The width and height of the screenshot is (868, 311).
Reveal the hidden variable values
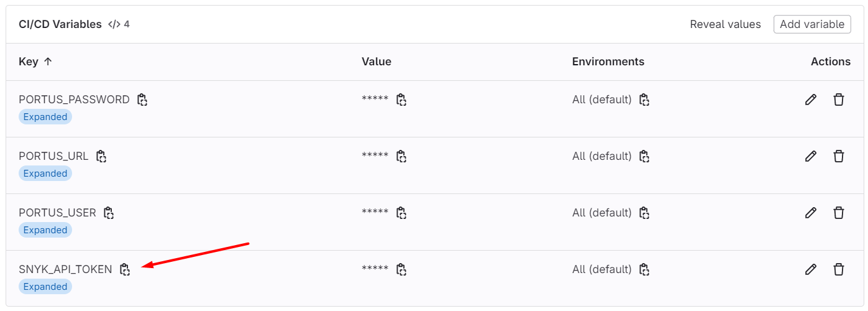point(725,24)
